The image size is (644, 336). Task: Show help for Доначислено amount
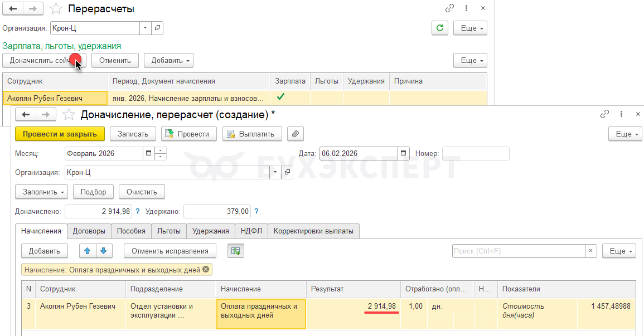tap(138, 212)
